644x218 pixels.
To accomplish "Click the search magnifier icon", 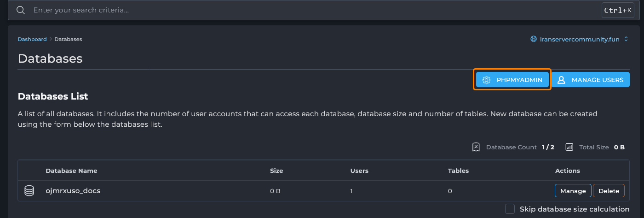I will tap(20, 10).
